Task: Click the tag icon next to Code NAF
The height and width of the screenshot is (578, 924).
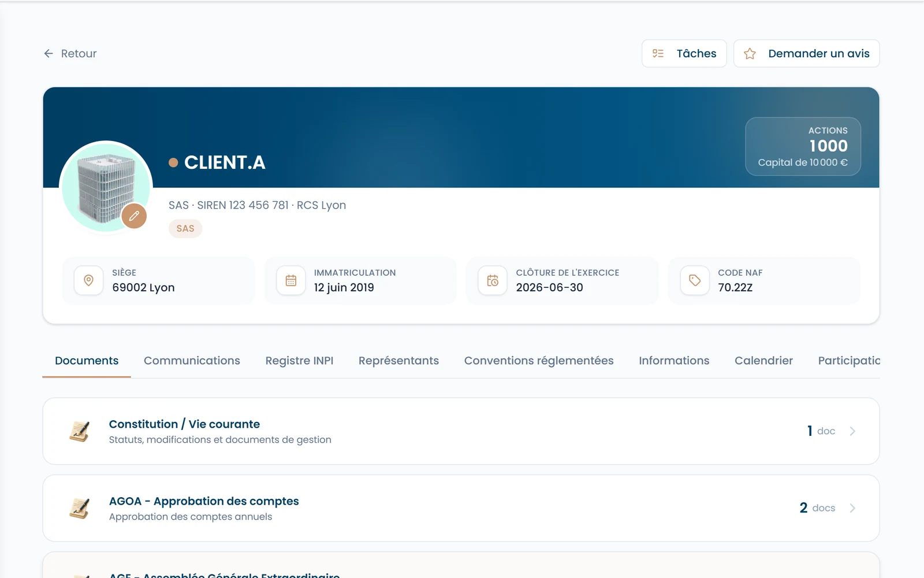Action: point(695,280)
